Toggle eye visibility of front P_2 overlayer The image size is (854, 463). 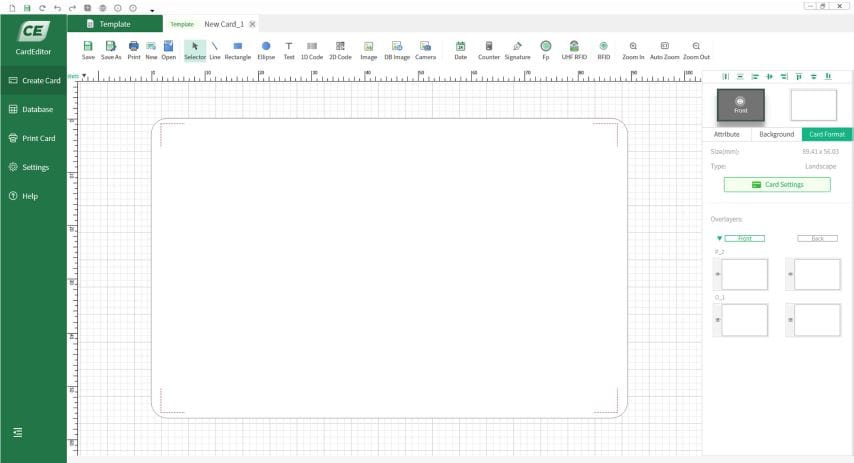717,274
